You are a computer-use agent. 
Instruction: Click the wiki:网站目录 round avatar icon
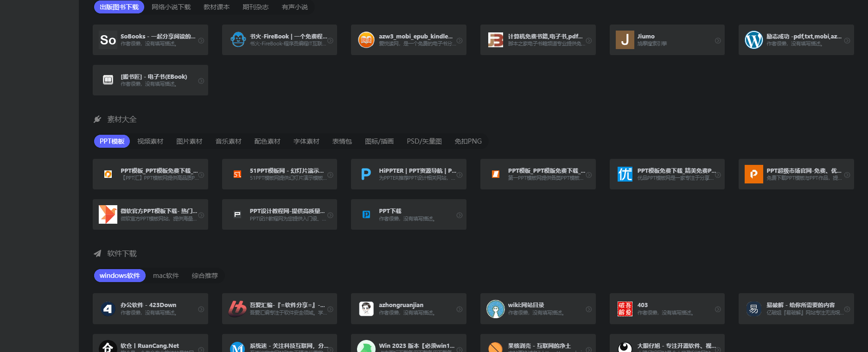(496, 308)
